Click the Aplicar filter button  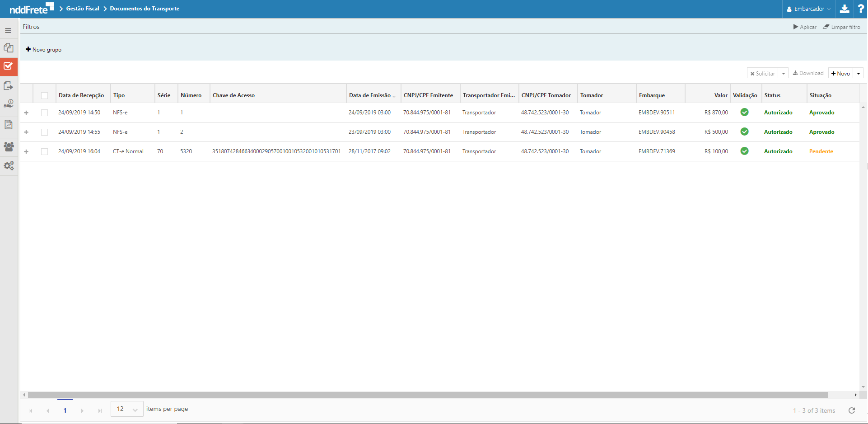tap(805, 27)
